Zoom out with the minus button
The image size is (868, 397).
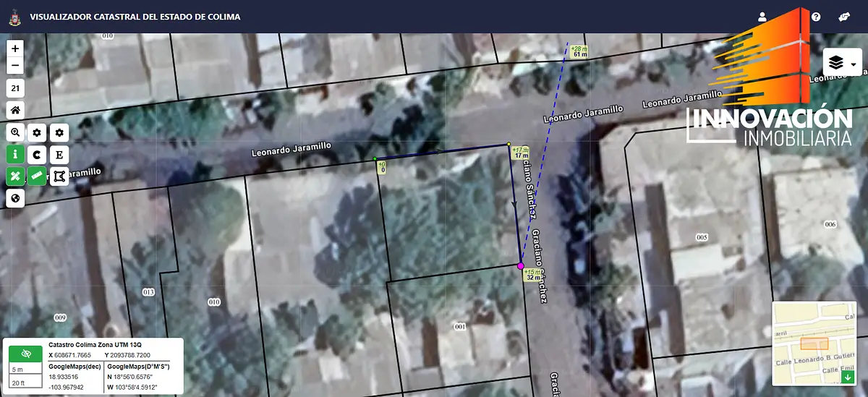pos(16,66)
